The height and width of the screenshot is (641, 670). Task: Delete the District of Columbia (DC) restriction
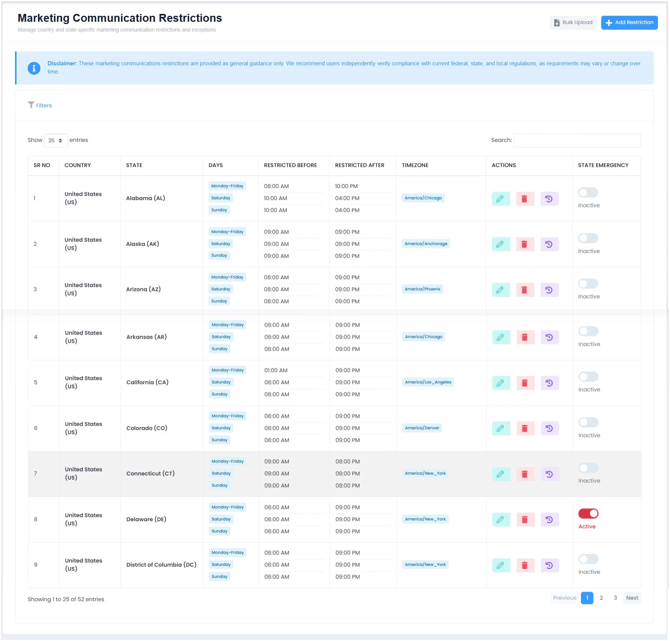point(525,565)
